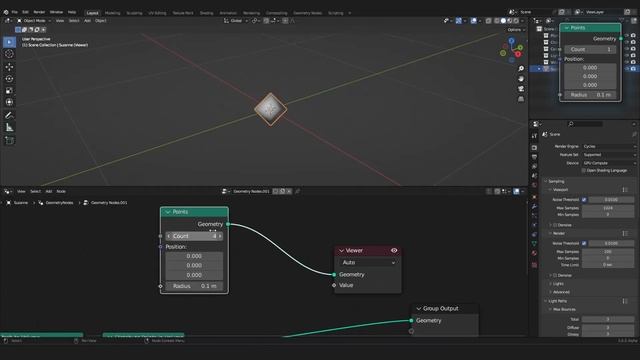This screenshot has height=360, width=640.
Task: Open Render properties tab icon
Action: pos(534,147)
